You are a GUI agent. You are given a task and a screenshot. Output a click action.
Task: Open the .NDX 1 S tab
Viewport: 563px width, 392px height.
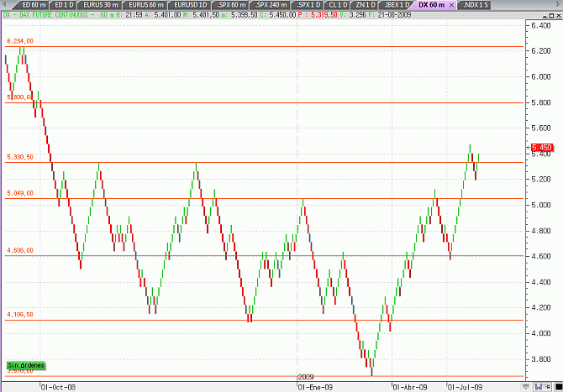(475, 5)
